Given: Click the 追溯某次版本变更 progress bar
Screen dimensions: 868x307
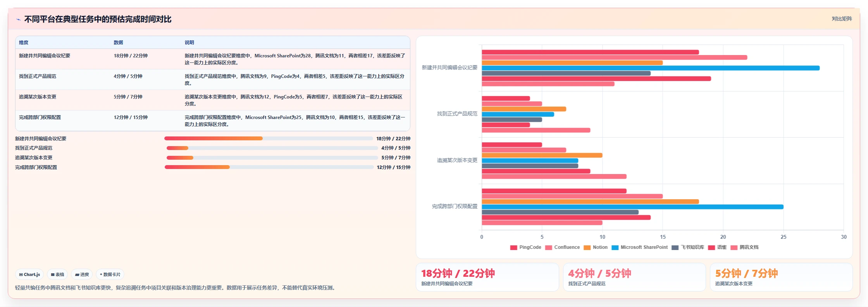Looking at the screenshot, I should (x=272, y=158).
